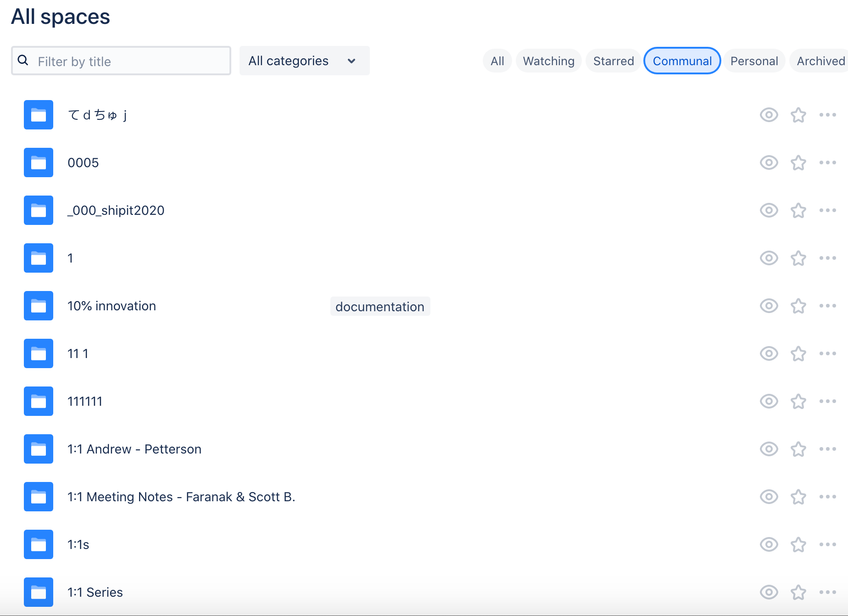Screen dimensions: 848x616
Task: Click the search magnifier in the filter field
Action: (x=23, y=60)
